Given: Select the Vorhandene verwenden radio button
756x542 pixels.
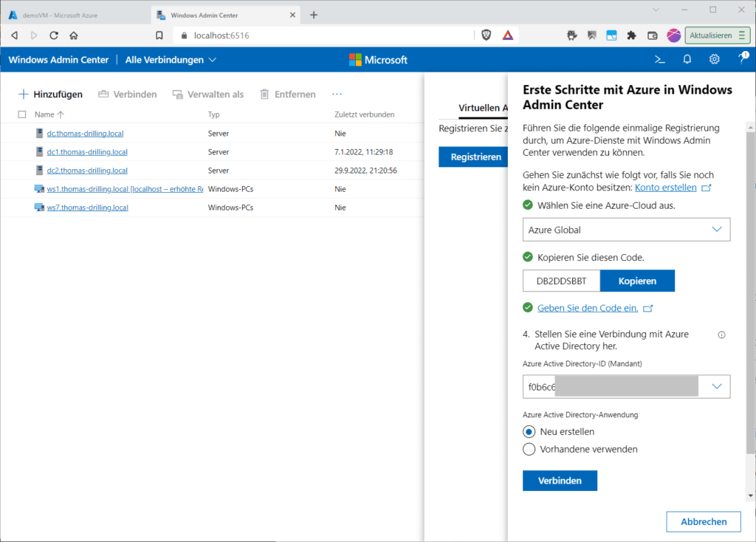Looking at the screenshot, I should pos(529,449).
